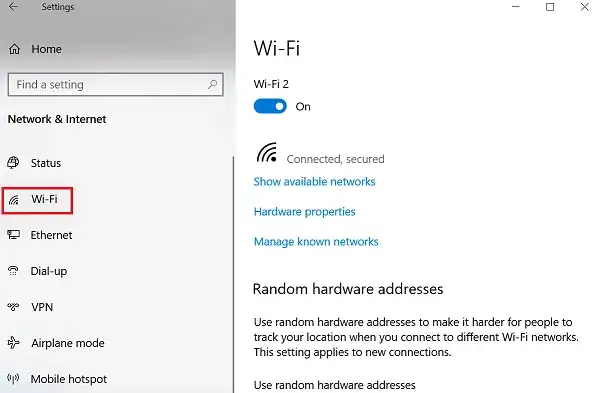
Task: Click the Random hardware addresses heading
Action: [348, 289]
